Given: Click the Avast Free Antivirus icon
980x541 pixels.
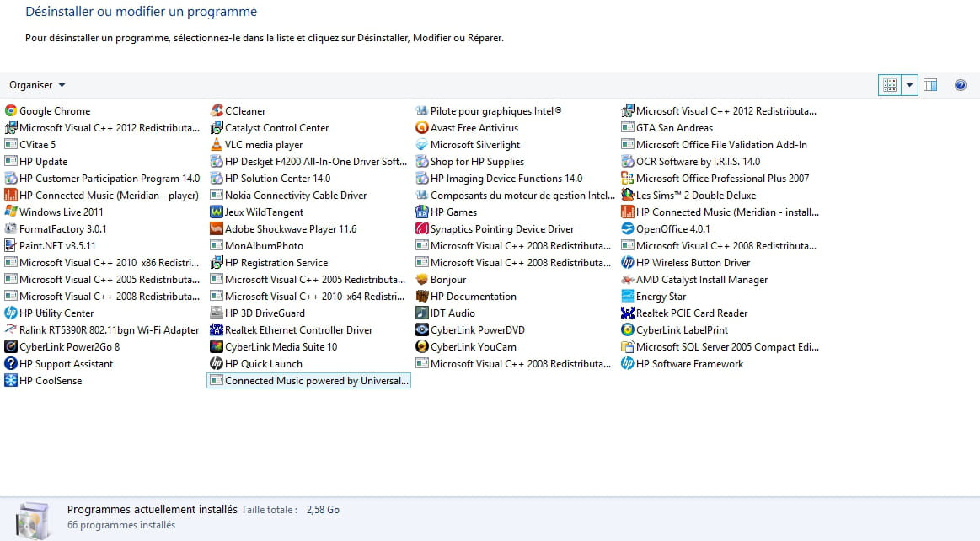Looking at the screenshot, I should point(422,128).
